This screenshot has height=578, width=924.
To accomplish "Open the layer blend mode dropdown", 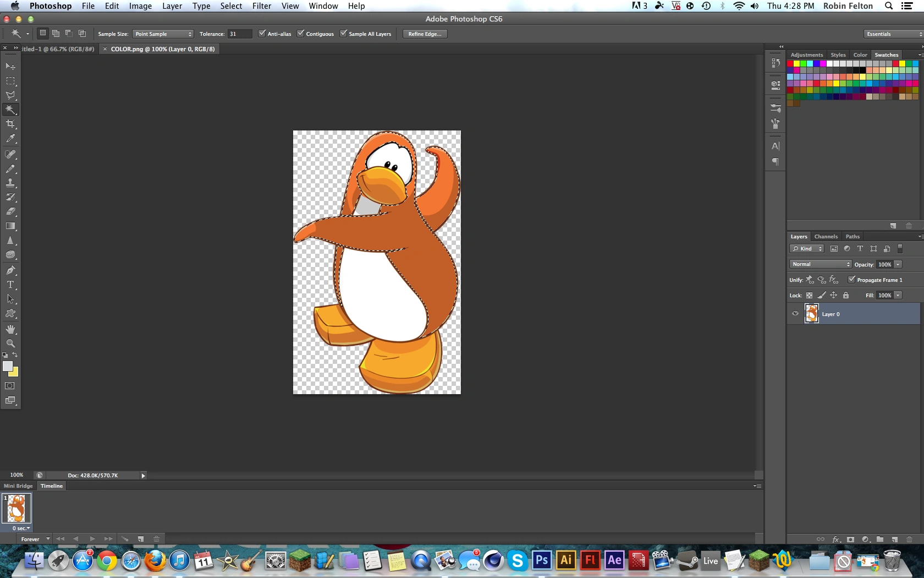I will pos(820,264).
